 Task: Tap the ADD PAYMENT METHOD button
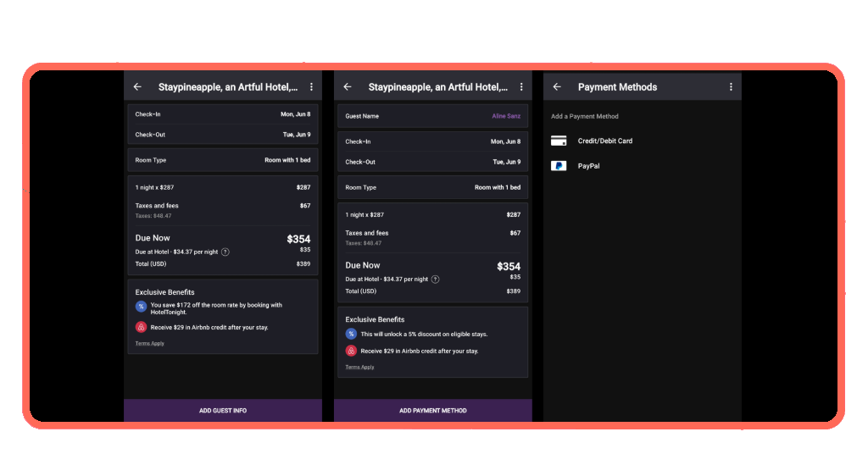click(x=433, y=410)
